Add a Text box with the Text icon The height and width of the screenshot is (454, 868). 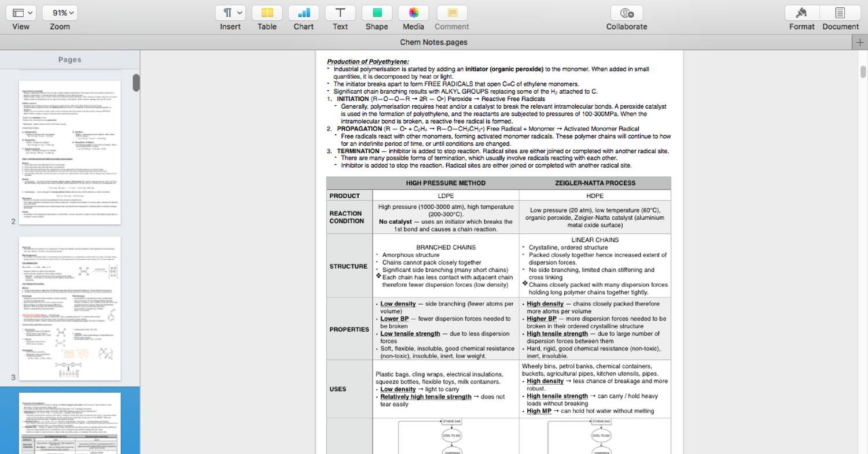click(340, 13)
